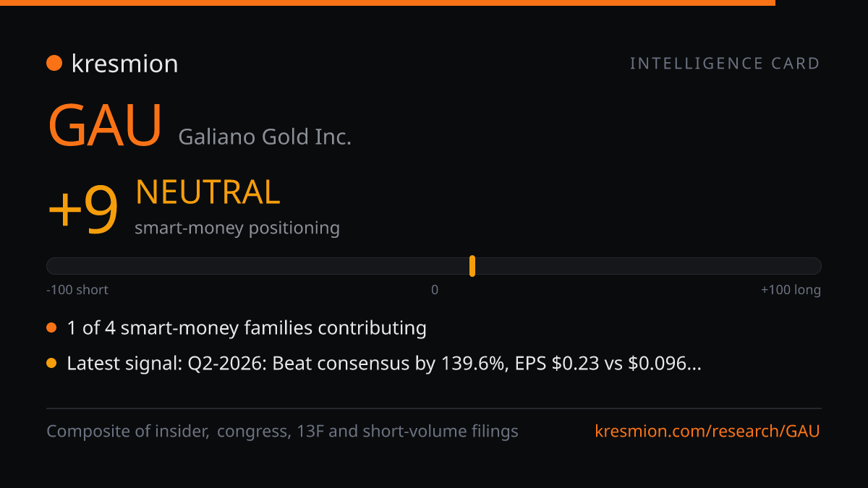The width and height of the screenshot is (868, 488).
Task: Click the 0 midpoint scale label
Action: click(x=435, y=290)
